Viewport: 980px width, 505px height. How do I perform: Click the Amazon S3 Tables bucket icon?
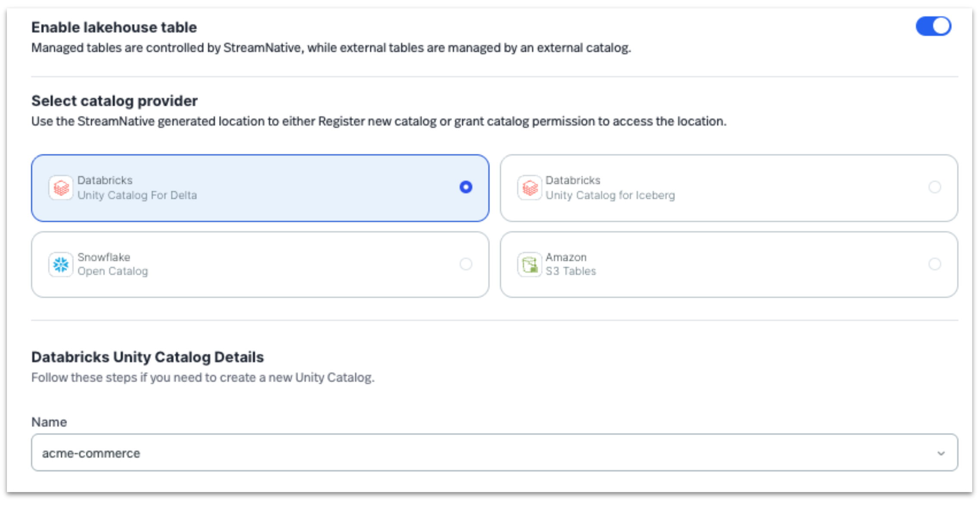point(529,265)
